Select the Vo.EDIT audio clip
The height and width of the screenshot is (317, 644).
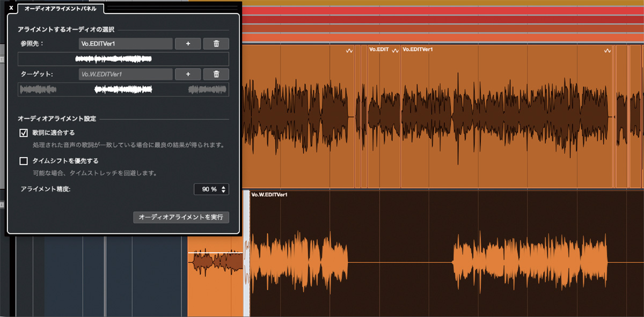coord(384,116)
